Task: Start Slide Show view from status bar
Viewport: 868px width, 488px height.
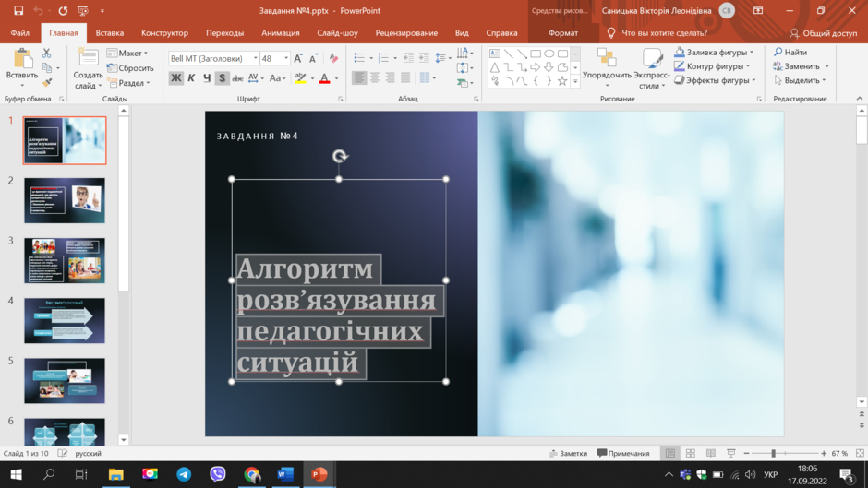Action: tap(730, 453)
